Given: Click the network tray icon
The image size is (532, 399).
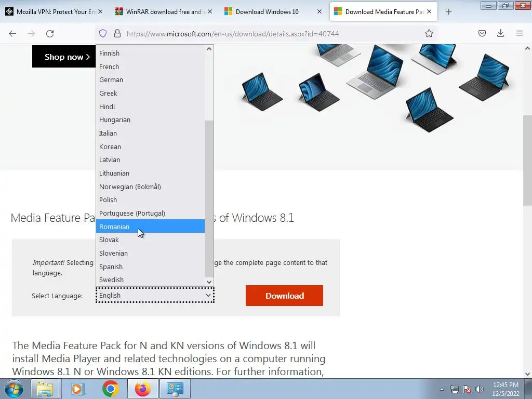Looking at the screenshot, I should [x=454, y=389].
